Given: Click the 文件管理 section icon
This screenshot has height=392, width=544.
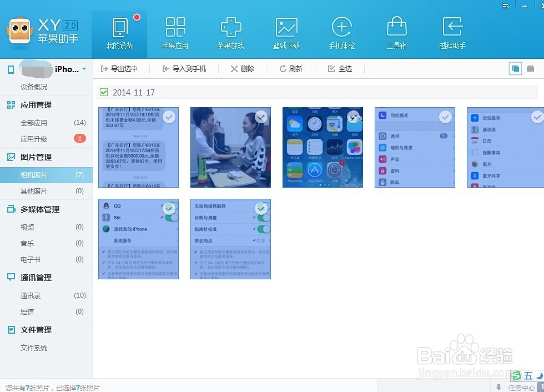Looking at the screenshot, I should point(11,330).
